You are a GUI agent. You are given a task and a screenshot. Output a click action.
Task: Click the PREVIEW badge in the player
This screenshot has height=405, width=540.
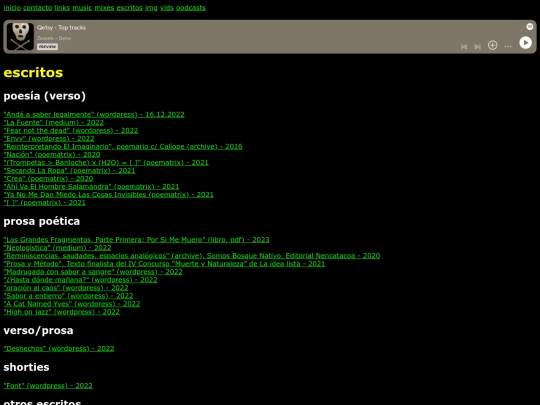coord(48,47)
